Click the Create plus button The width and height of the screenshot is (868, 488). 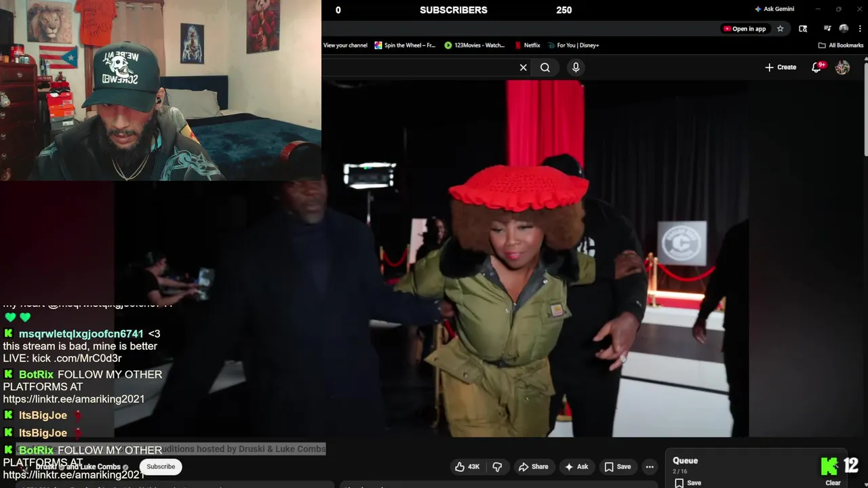point(781,67)
